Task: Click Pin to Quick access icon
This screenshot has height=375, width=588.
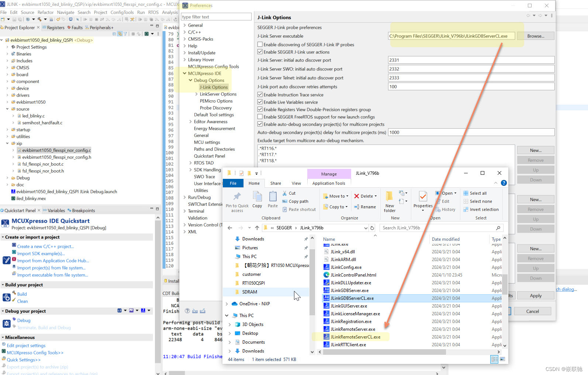Action: click(x=237, y=196)
